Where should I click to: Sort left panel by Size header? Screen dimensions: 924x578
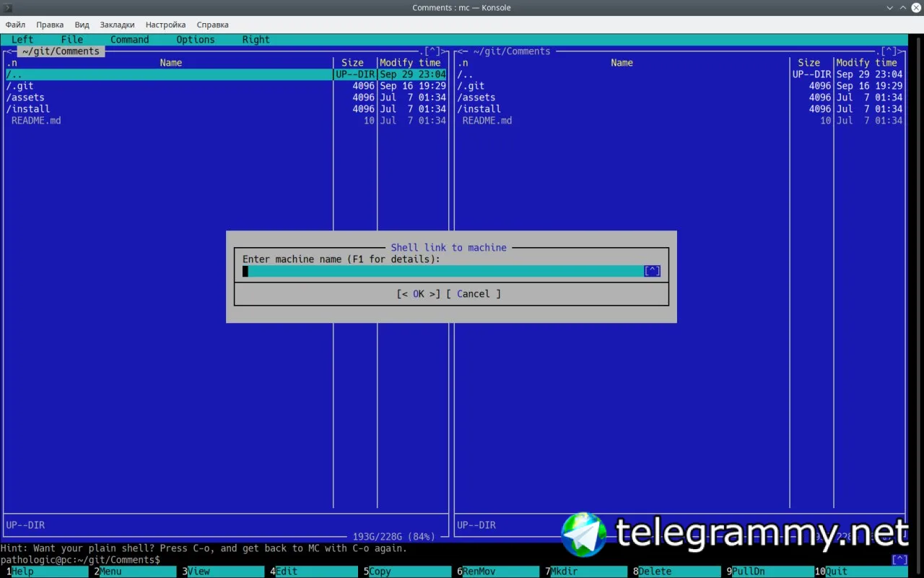[x=352, y=63]
